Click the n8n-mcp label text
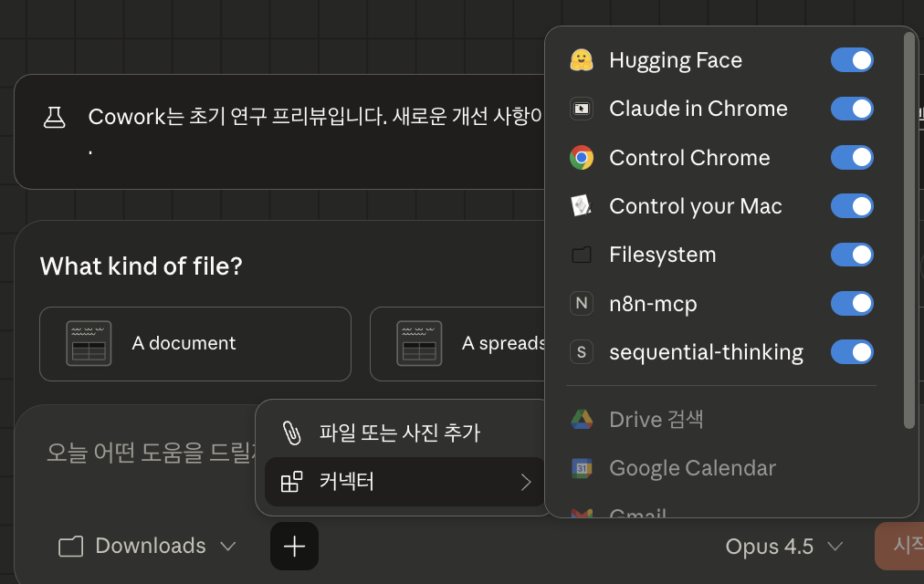 pos(653,304)
